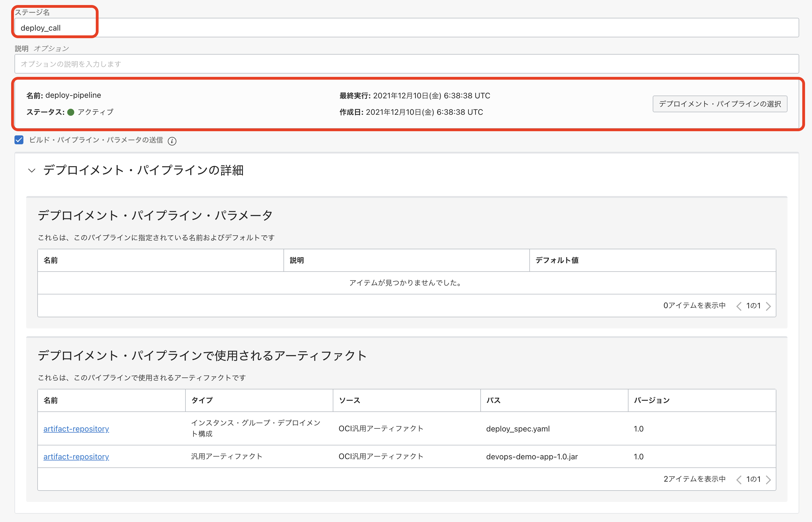Click ソース column header in artifacts table
812x522 pixels.
tap(349, 400)
